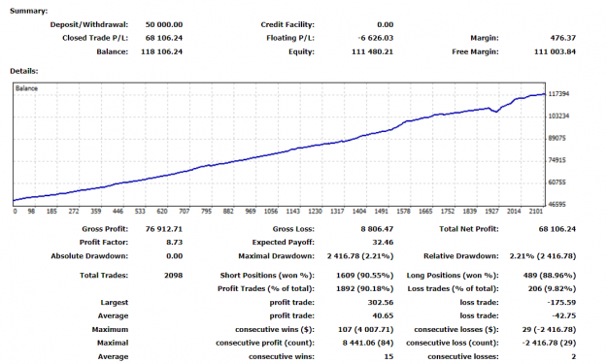Click the Absolute Drawdown value 0.00
This screenshot has width=607, height=364.
tap(174, 256)
